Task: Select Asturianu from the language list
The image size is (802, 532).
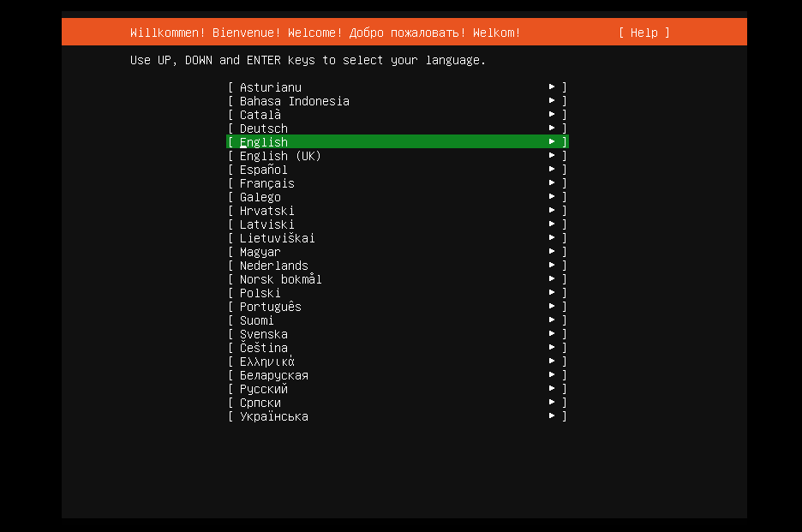Action: (x=271, y=87)
